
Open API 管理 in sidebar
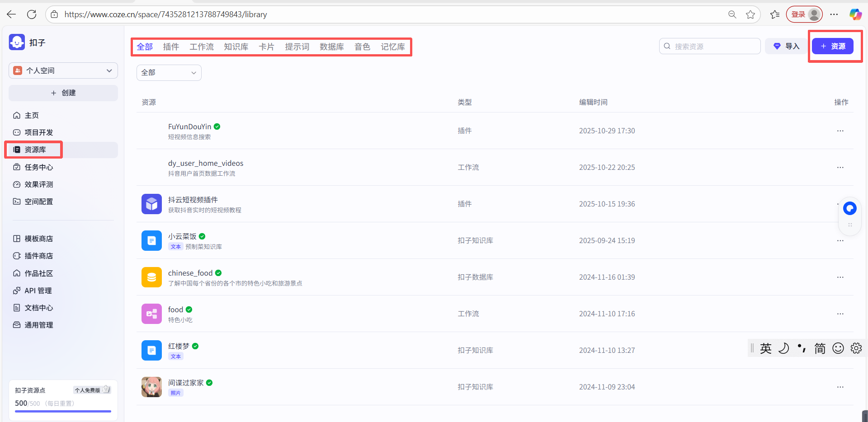click(x=38, y=291)
